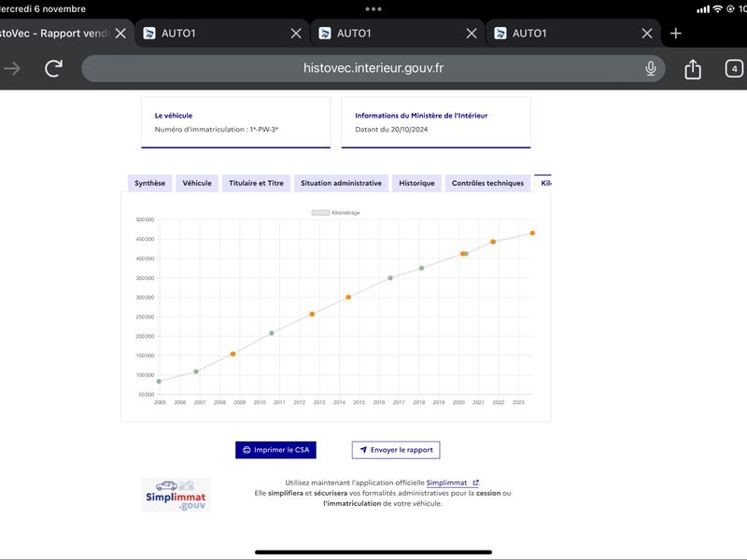The height and width of the screenshot is (560, 747).
Task: Select the partially visible Kilométrage tab
Action: tap(543, 183)
